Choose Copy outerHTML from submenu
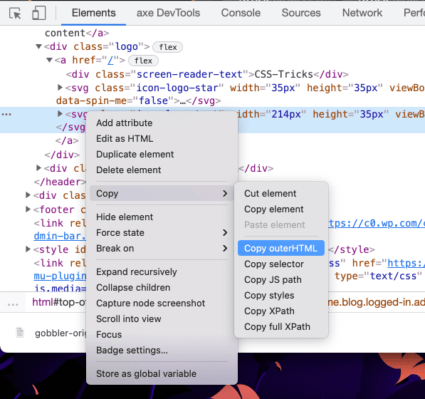 [x=281, y=248]
